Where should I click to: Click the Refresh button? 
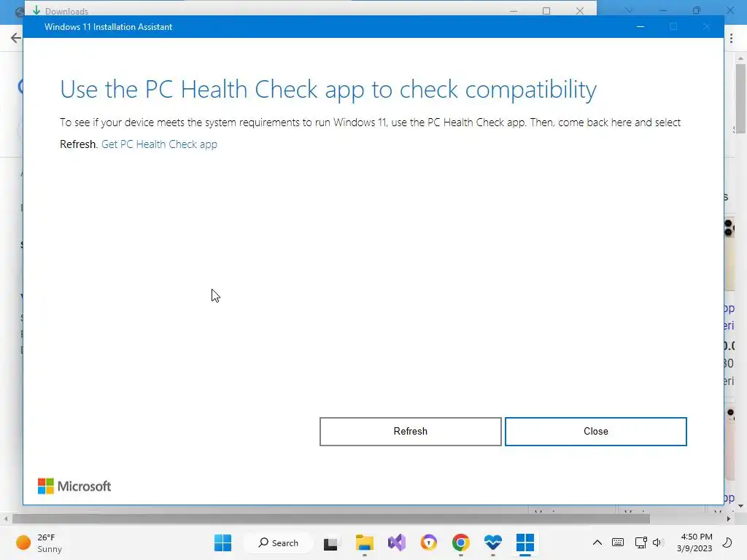(x=410, y=432)
